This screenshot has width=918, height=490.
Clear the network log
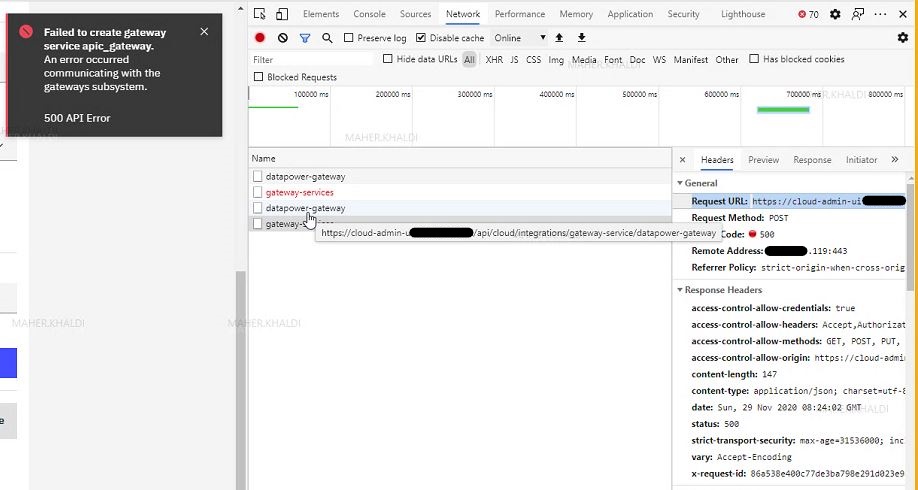[283, 37]
